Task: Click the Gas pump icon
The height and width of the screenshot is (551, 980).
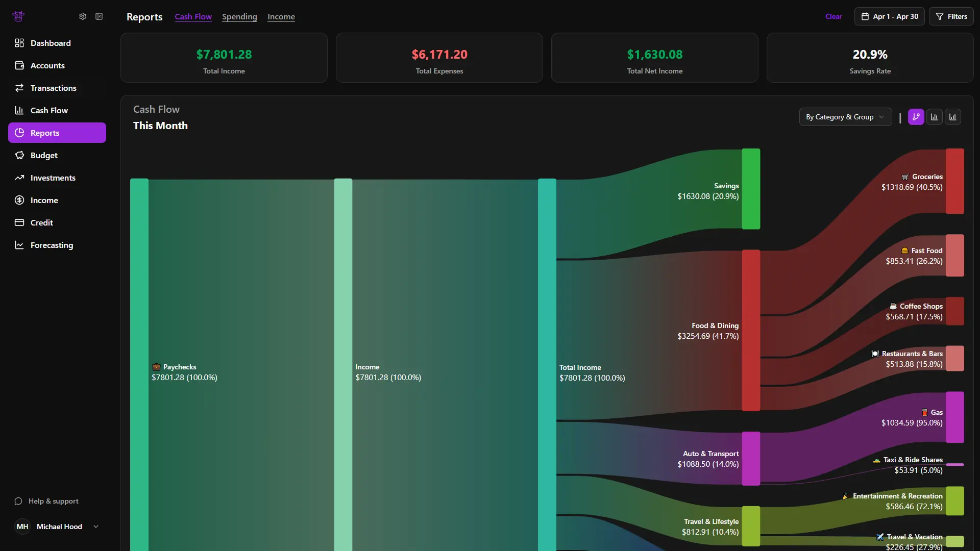Action: 924,412
